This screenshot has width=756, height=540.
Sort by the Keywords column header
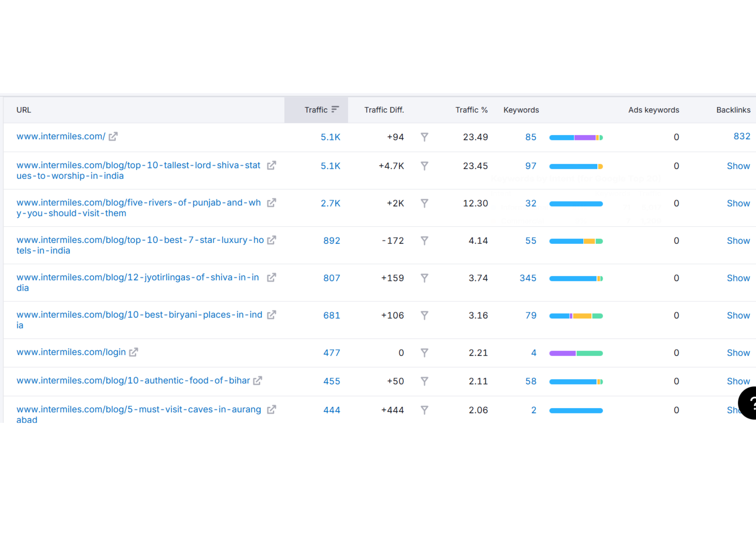(521, 110)
